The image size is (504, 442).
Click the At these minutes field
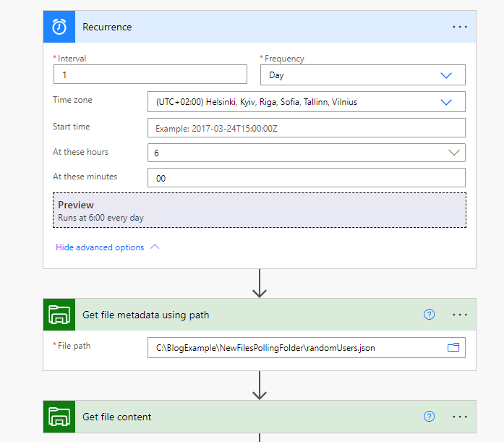click(x=306, y=178)
